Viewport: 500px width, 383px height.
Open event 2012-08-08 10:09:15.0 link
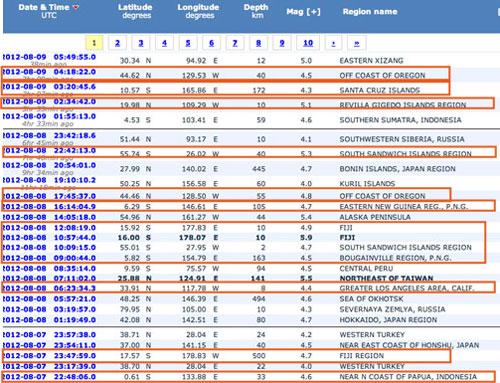[49, 248]
